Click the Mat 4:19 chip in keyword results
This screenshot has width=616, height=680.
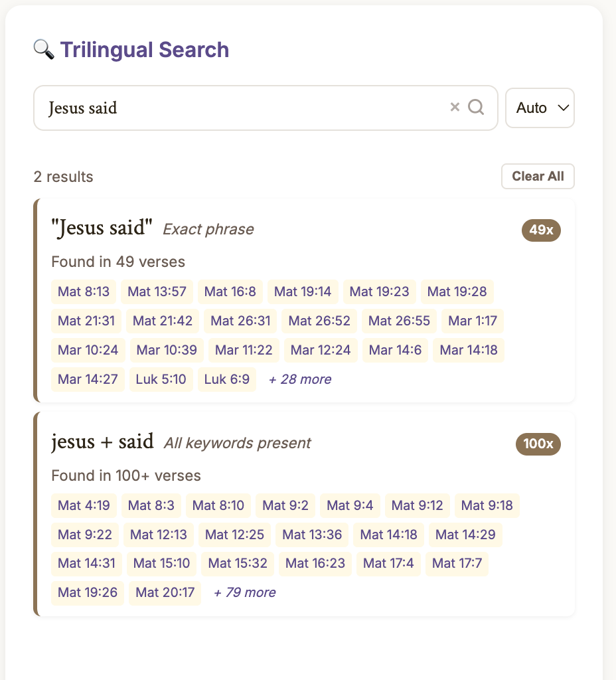click(x=84, y=505)
